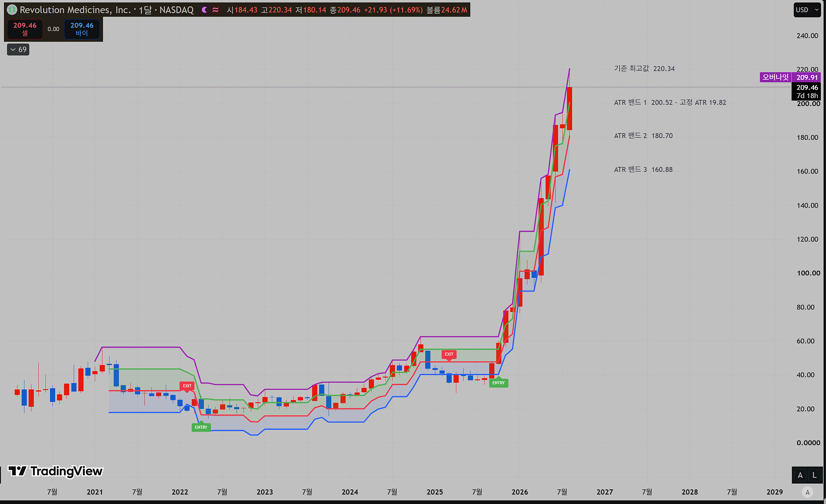Toggle auto scale with the square A button
Viewport: 826px width, 504px height.
coord(800,475)
